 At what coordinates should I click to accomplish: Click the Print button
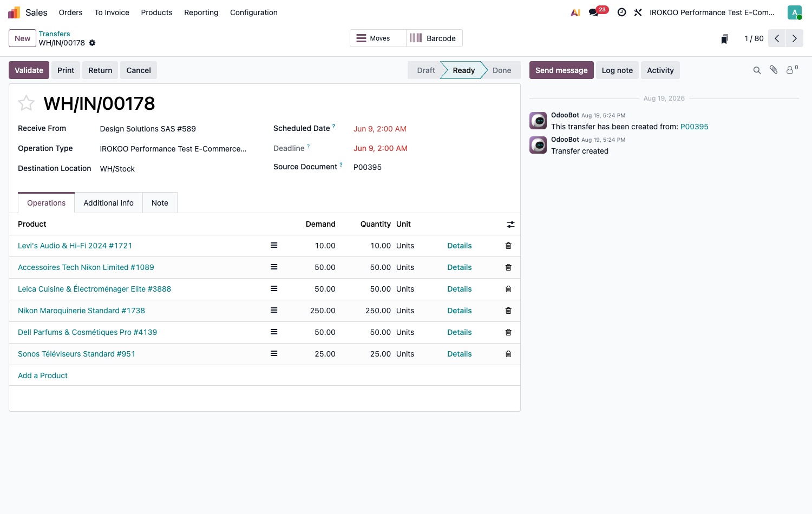66,70
